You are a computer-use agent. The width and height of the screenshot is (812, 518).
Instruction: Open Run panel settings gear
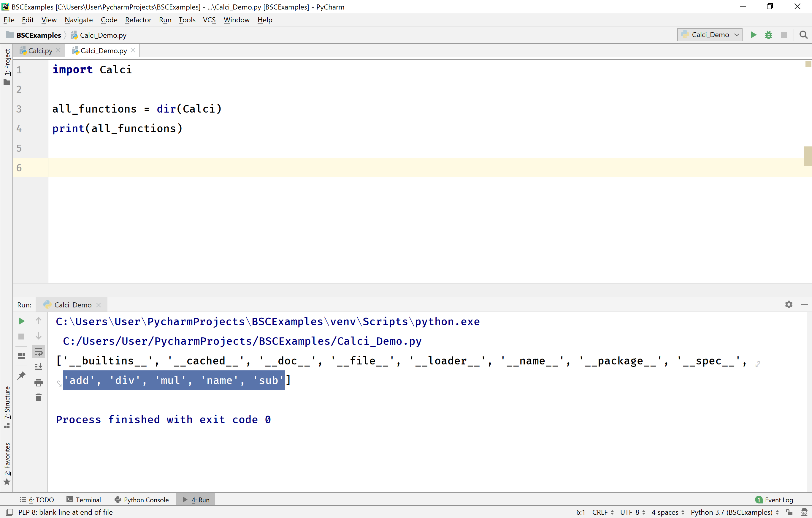[x=789, y=304]
